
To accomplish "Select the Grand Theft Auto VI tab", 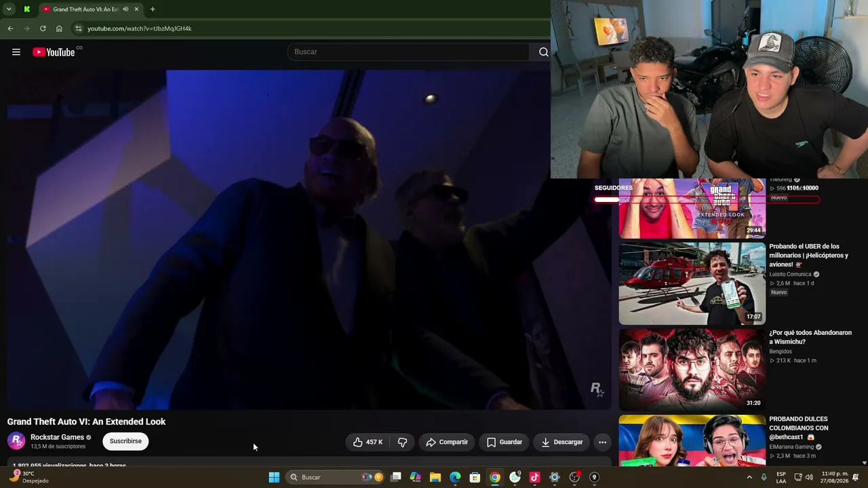I will (x=91, y=9).
